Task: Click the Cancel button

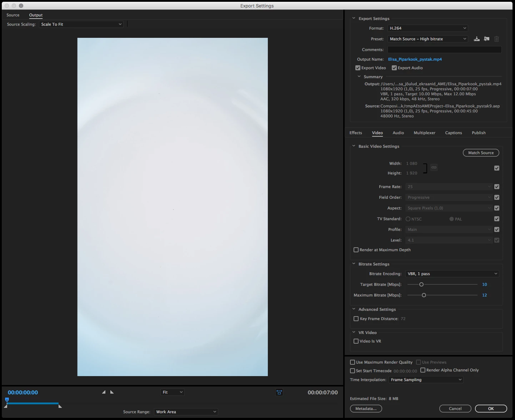Action: pos(455,409)
